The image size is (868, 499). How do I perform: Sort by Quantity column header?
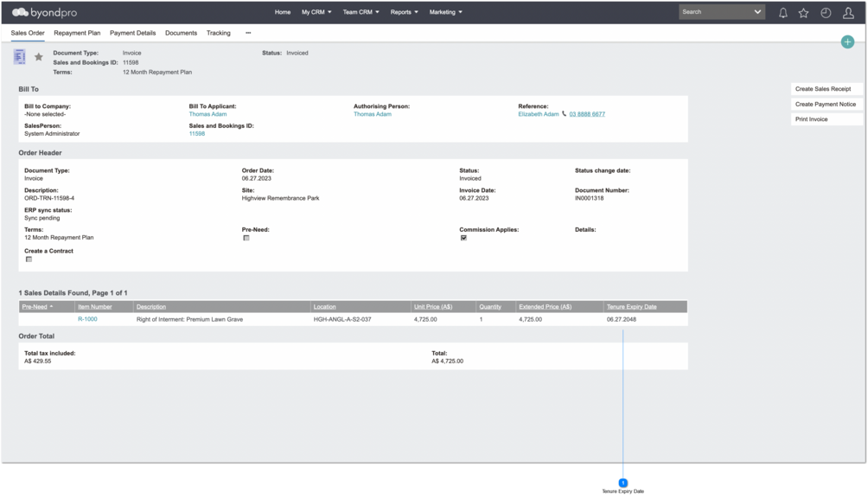490,307
